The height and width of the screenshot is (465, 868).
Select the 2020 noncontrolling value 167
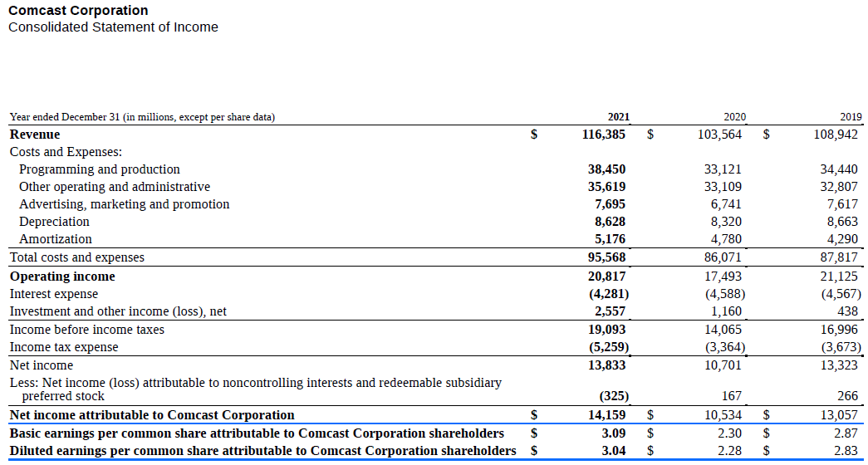[x=732, y=396]
